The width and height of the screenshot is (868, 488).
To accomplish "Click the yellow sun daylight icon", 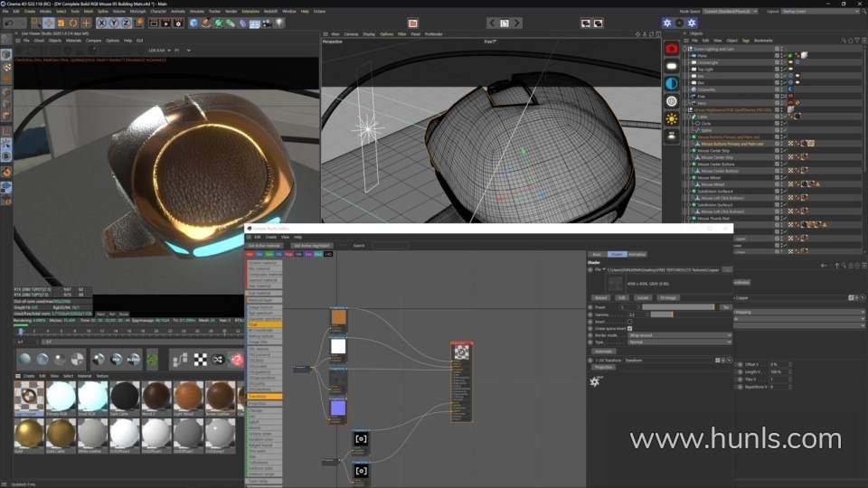I will (x=672, y=118).
